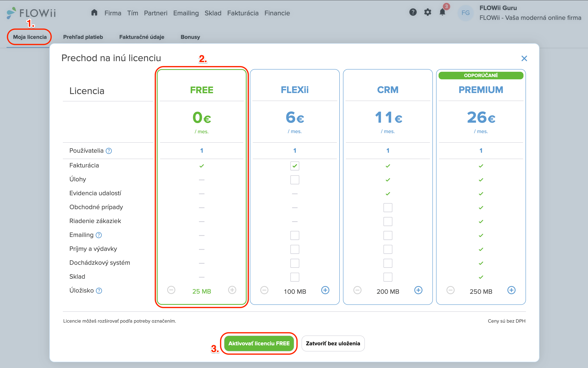Increase CRM storage with plus
Image resolution: width=588 pixels, height=368 pixels.
[x=418, y=290]
